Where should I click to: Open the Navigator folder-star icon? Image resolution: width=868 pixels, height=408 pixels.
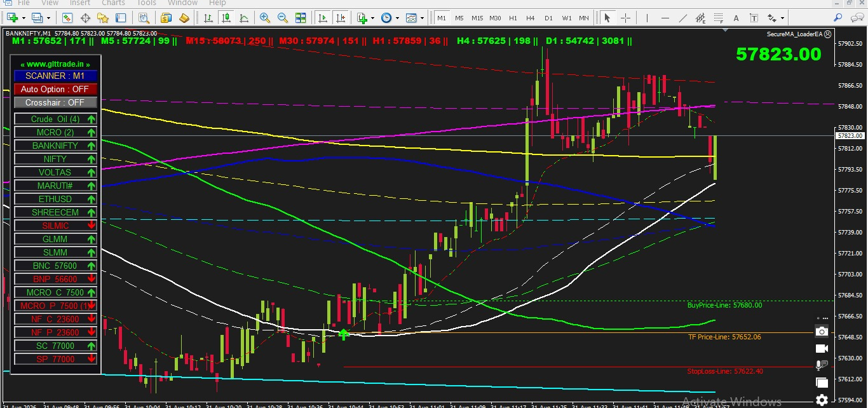(x=103, y=18)
